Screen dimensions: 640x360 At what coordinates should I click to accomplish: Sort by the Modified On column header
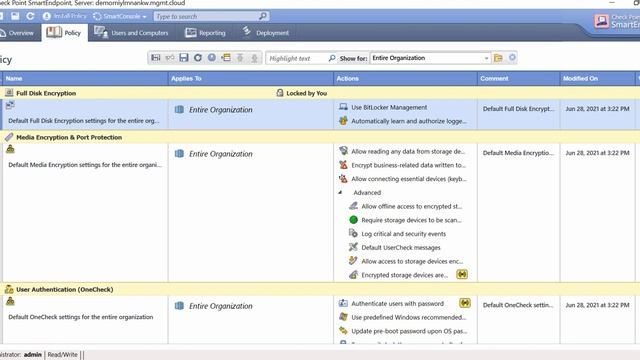coord(597,78)
